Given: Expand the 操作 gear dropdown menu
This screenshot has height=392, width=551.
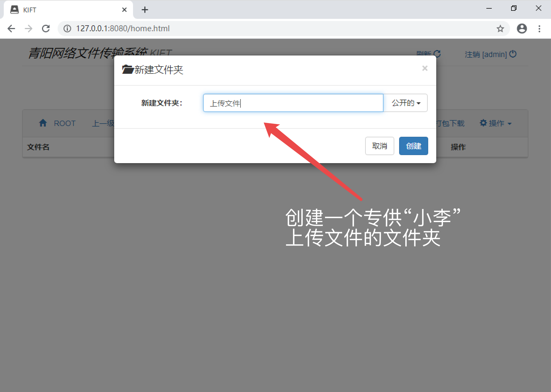Looking at the screenshot, I should pos(496,123).
